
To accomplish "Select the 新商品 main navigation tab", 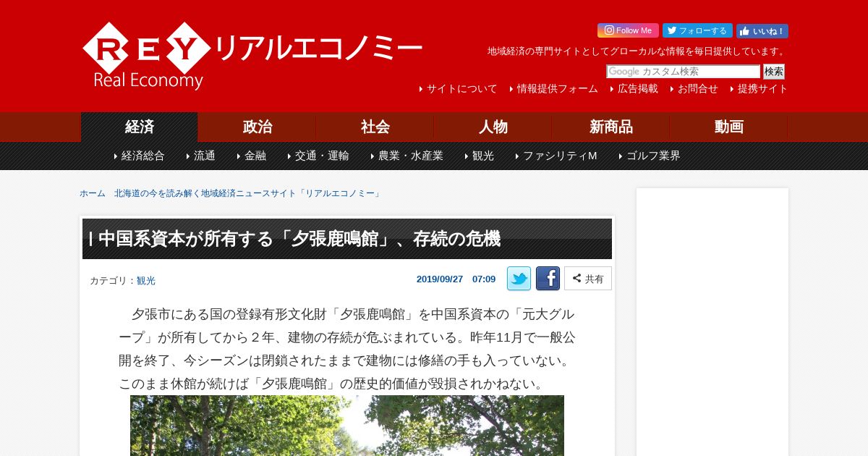I will [x=610, y=127].
